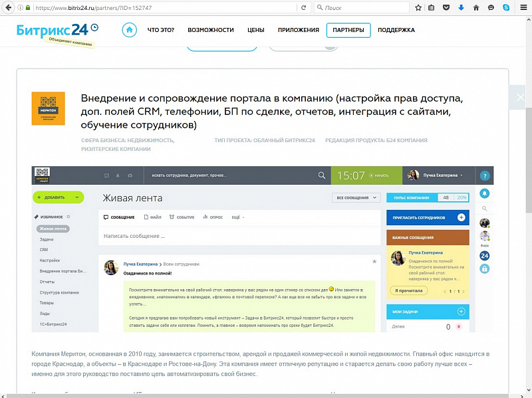Open the ЦЕНЫ menu item
The image size is (532, 398).
click(256, 30)
